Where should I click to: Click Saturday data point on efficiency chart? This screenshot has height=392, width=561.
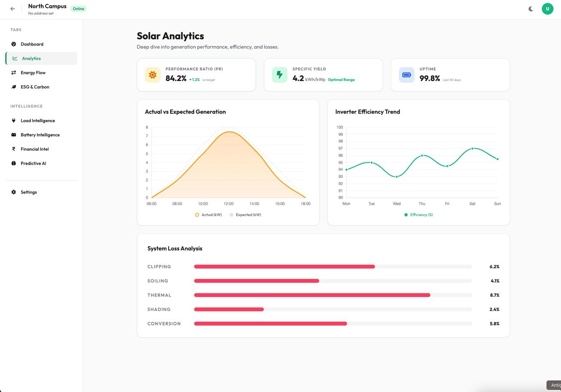click(472, 148)
